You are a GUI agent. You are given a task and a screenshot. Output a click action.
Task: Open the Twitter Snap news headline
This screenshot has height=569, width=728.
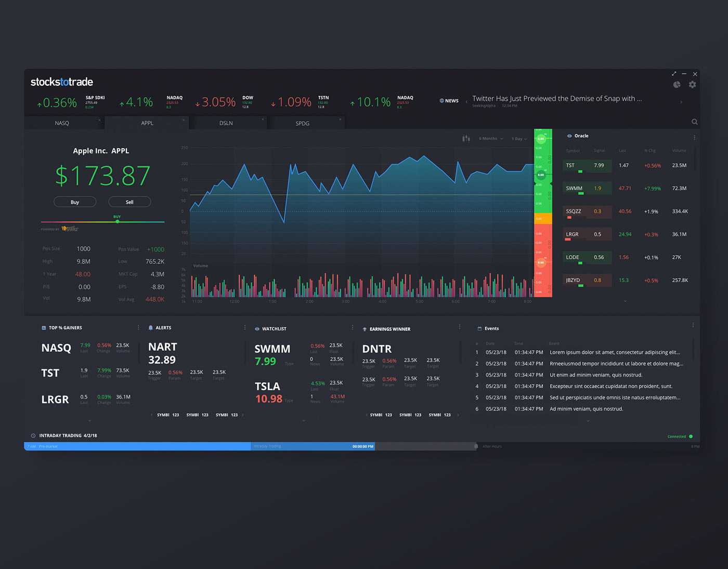[557, 99]
